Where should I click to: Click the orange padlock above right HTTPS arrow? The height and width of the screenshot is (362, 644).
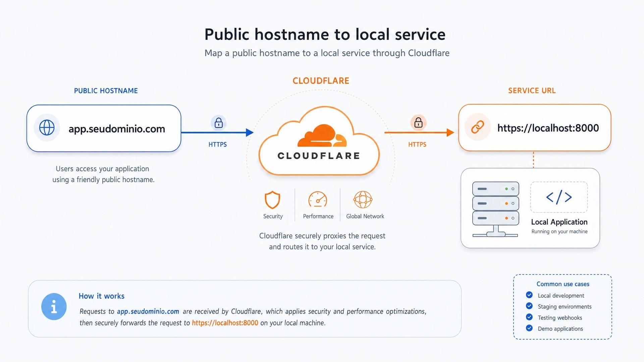coord(418,123)
